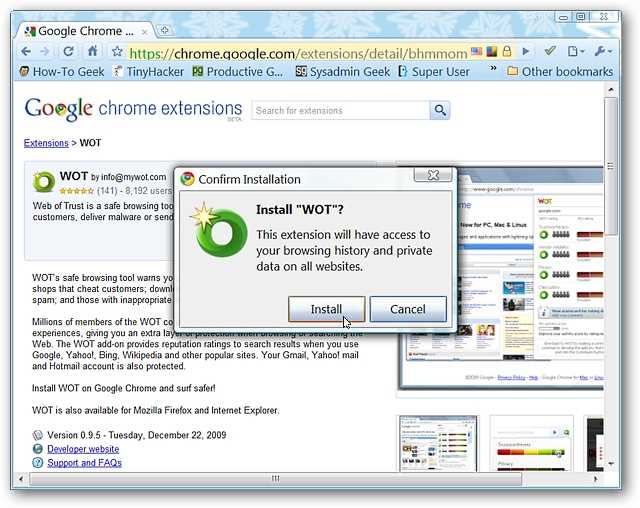The image size is (640, 508).
Task: Click the WOT star rating
Action: coord(77,191)
